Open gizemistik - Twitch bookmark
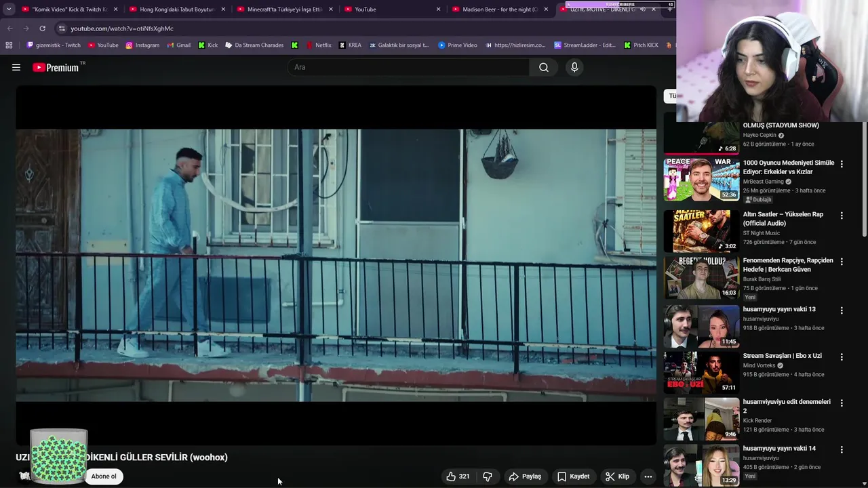Viewport: 868px width, 488px height. 53,45
